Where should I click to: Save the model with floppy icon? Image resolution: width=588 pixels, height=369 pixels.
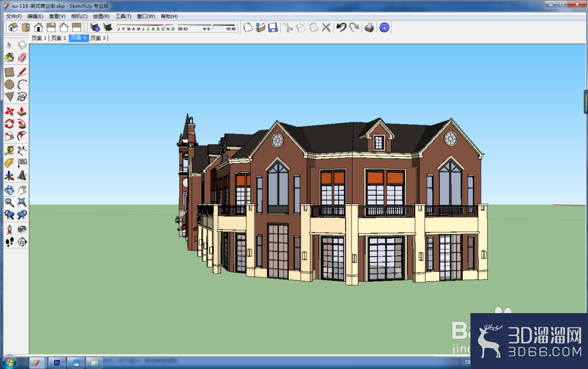[x=273, y=28]
